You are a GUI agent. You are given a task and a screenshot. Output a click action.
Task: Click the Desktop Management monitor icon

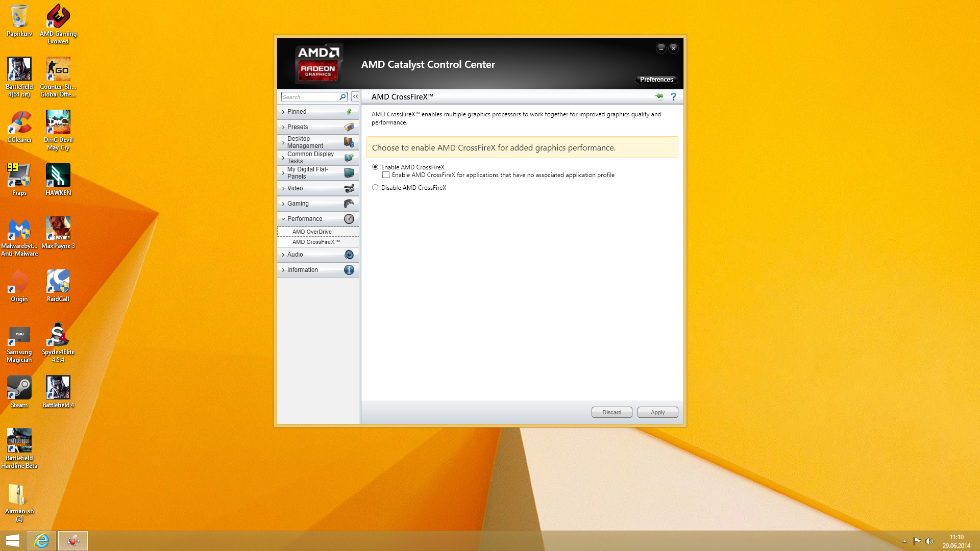coord(349,142)
